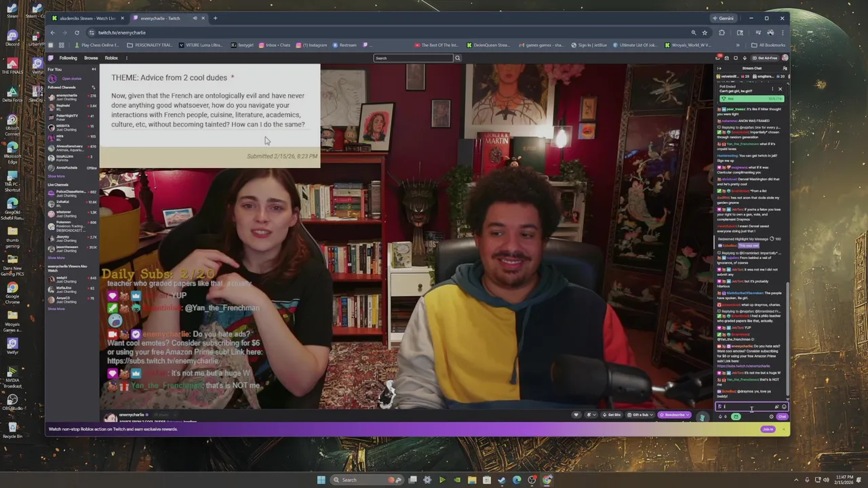The image size is (868, 488).
Task: Click the Get Bits button under video
Action: (612, 415)
